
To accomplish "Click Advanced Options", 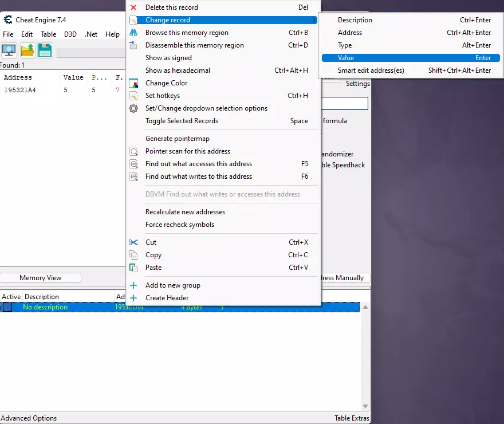I will (29, 418).
